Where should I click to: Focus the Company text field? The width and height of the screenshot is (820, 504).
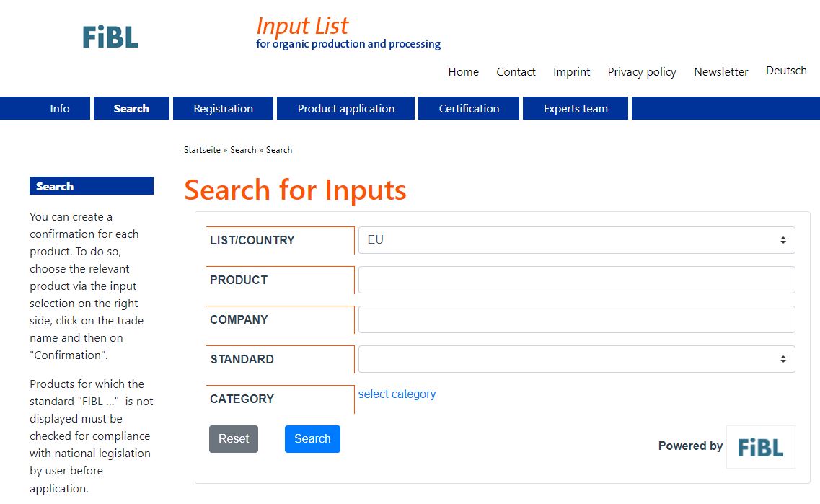576,319
